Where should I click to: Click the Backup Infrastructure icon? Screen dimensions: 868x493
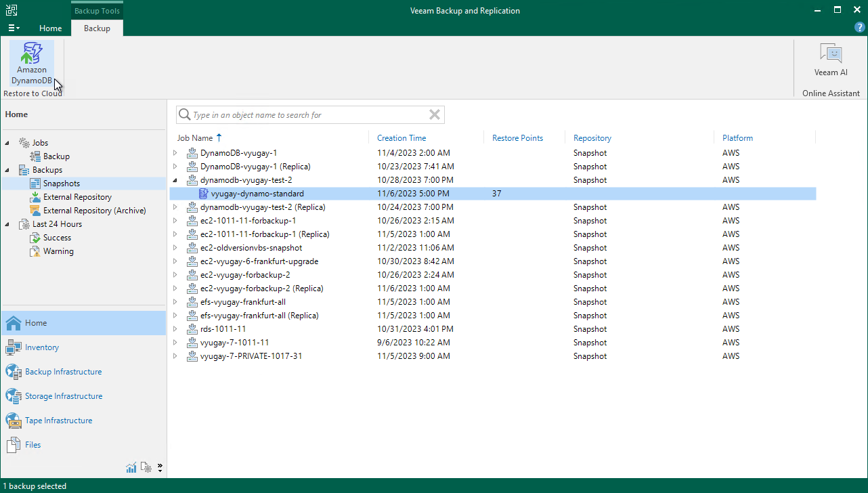tap(14, 372)
